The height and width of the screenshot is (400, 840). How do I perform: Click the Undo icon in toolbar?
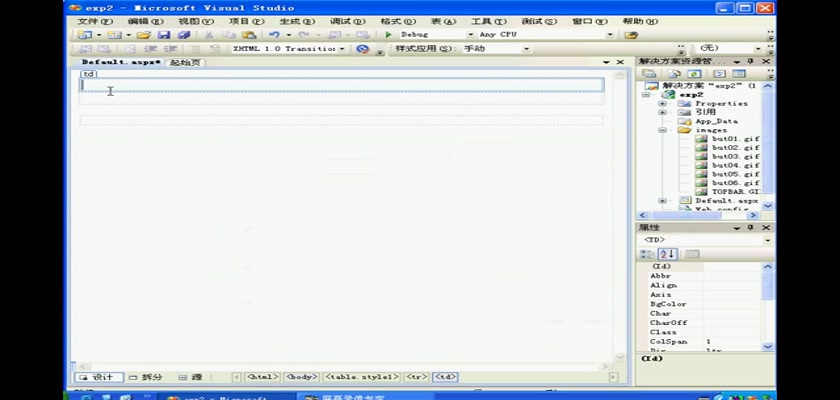coord(273,35)
